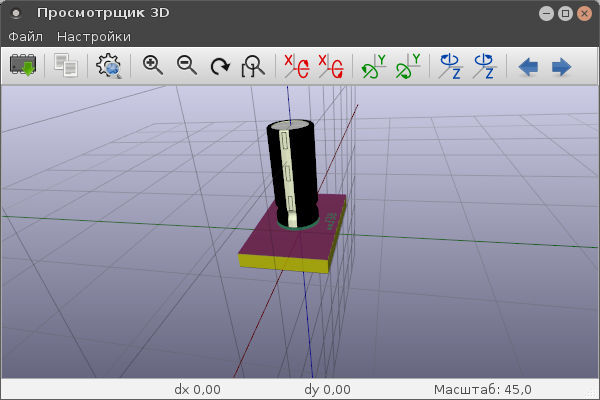Screen dimensions: 600x400
Task: Rotate X clockwise, first red X icon
Action: [297, 66]
